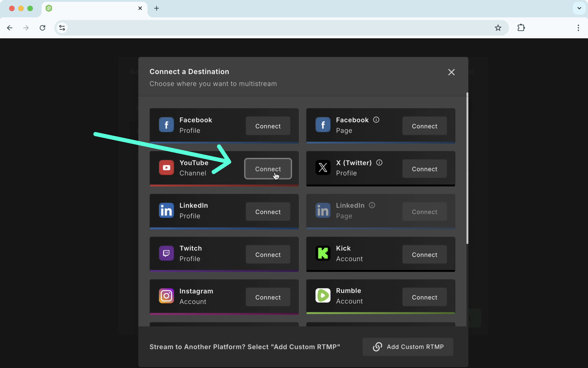Connect a Rumble Account

click(425, 297)
